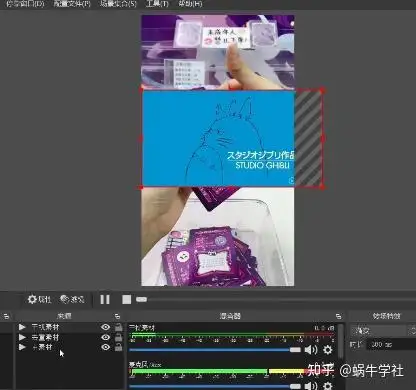Select the top purple video in preview

tap(218, 52)
